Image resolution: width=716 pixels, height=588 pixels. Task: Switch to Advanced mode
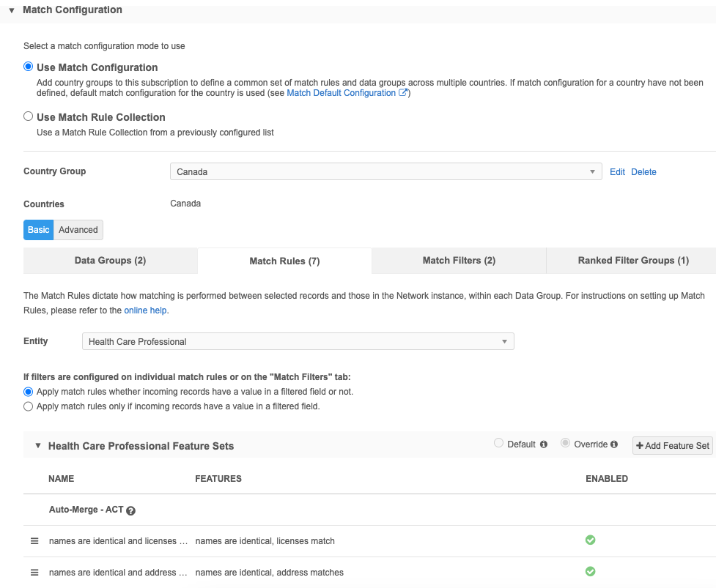(78, 230)
